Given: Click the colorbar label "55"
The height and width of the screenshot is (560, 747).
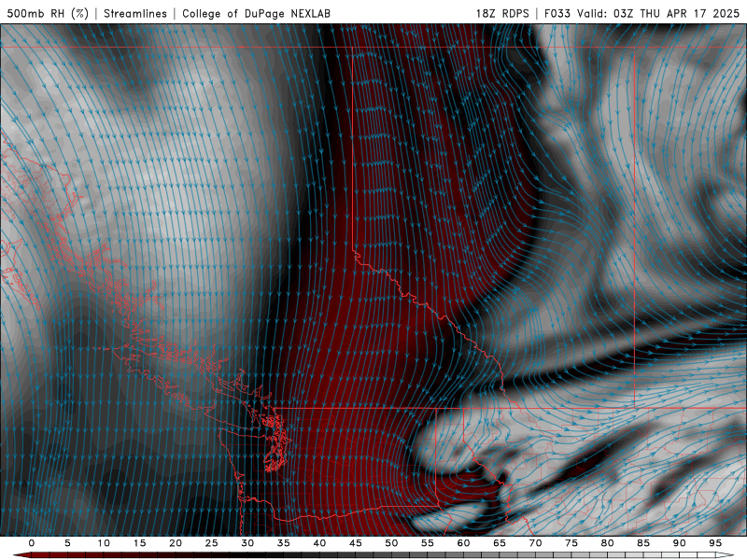Looking at the screenshot, I should [x=428, y=543].
